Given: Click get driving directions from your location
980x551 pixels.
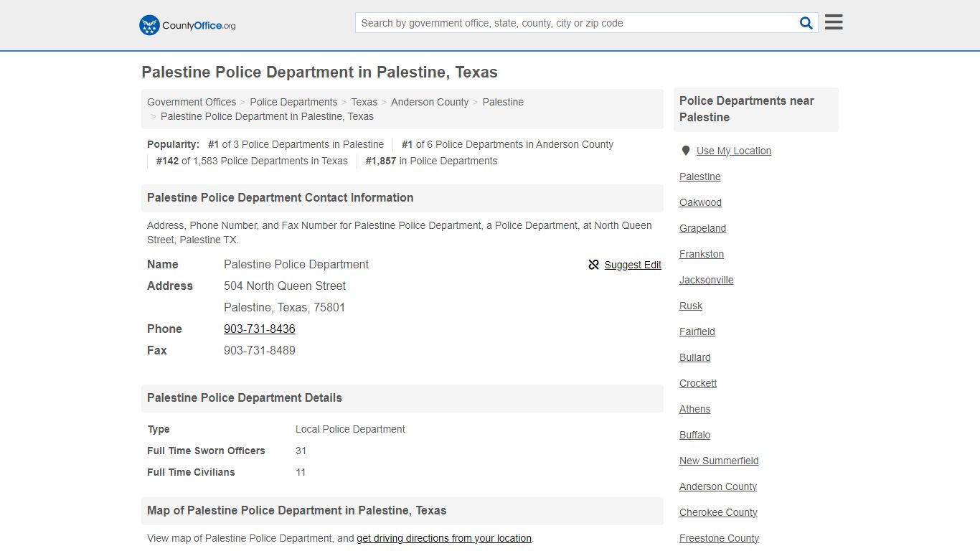Looking at the screenshot, I should click(444, 538).
